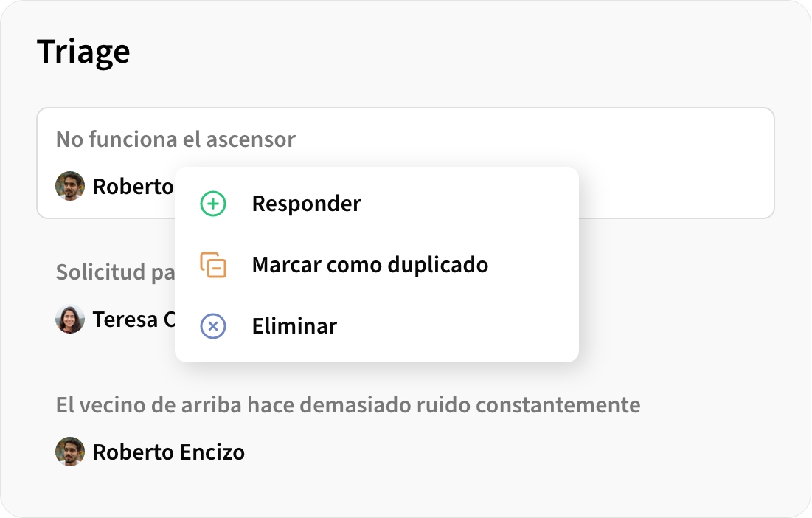Click the Triage page heading
812x518 pixels.
pos(85,51)
